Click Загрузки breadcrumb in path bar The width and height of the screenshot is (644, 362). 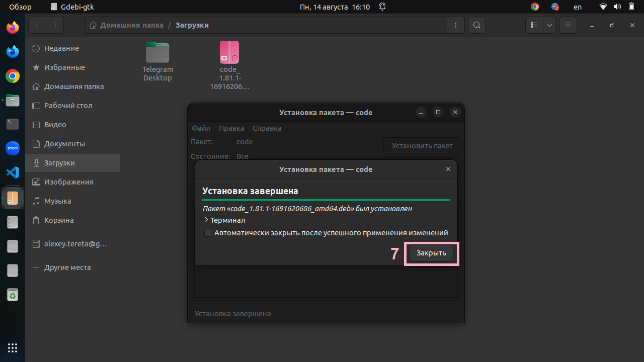192,25
